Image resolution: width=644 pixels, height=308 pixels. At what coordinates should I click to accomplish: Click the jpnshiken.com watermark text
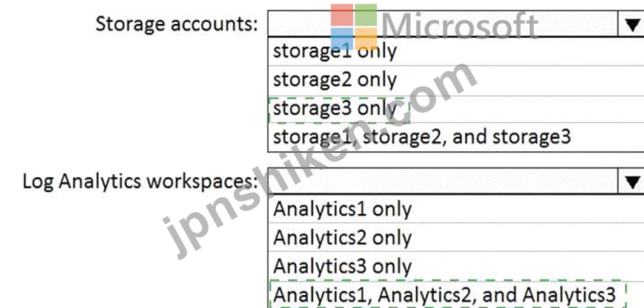tap(320, 161)
